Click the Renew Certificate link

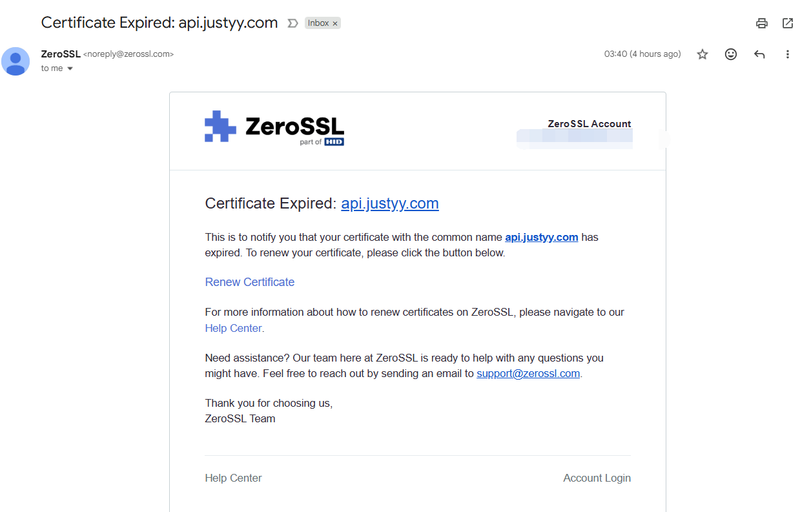point(250,282)
